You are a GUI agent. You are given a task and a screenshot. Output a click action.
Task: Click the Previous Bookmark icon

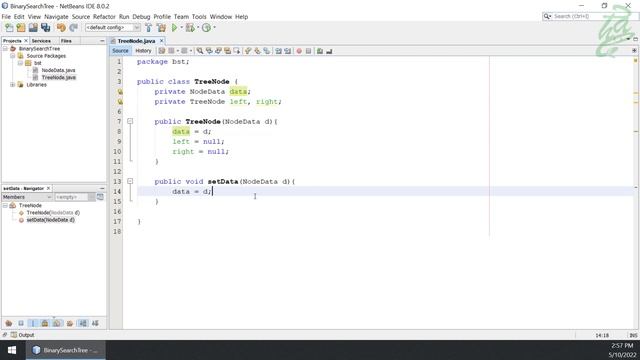(x=248, y=51)
